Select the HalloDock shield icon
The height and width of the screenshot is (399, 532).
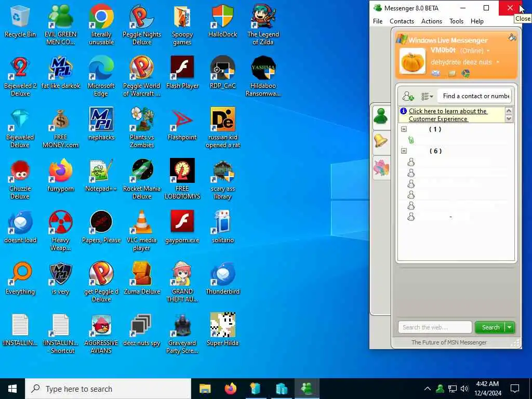pyautogui.click(x=222, y=21)
